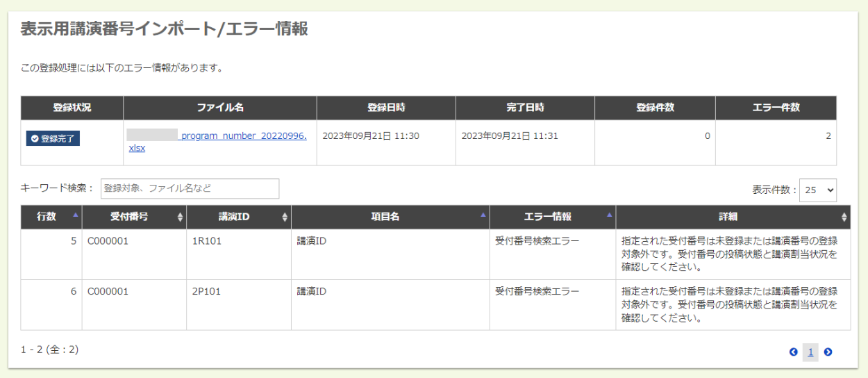Sort by 行数 column sort arrow
Image resolution: width=868 pixels, height=378 pixels.
pyautogui.click(x=76, y=216)
